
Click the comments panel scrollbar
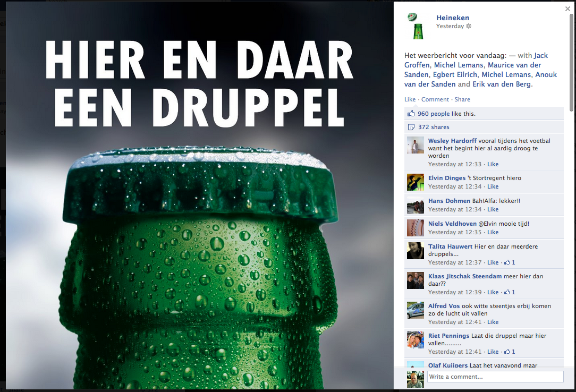pos(571,62)
